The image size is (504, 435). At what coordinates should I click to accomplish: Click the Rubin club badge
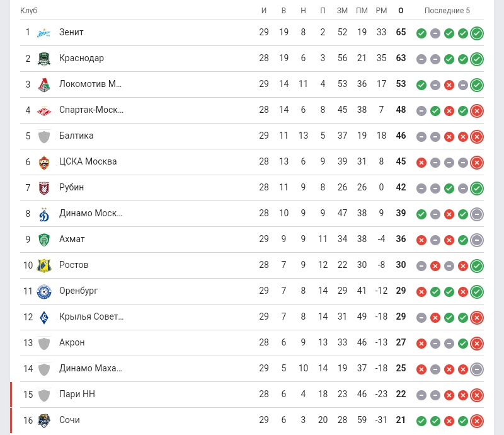(x=43, y=188)
